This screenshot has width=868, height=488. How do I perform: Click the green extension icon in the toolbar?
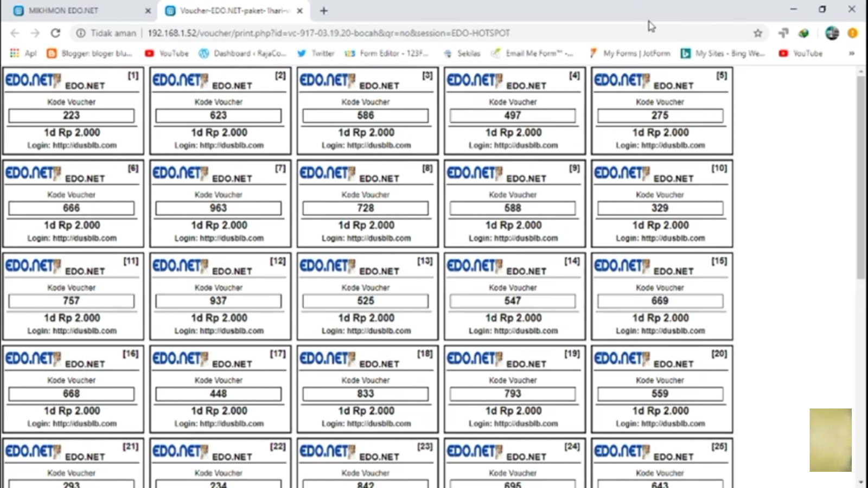tap(803, 33)
